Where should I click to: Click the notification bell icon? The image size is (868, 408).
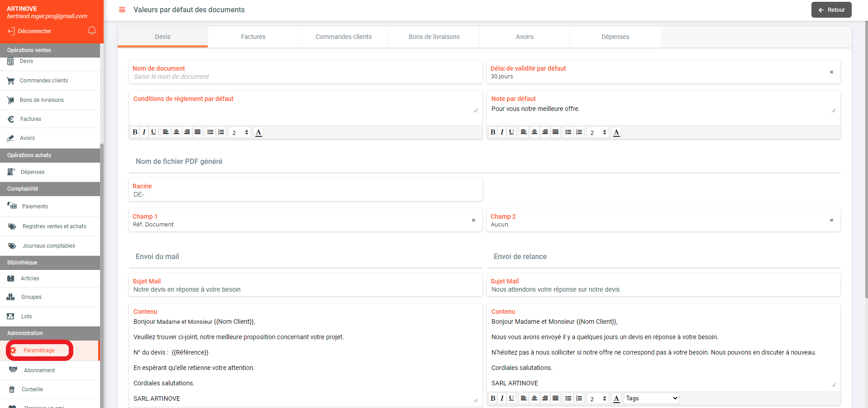point(92,30)
